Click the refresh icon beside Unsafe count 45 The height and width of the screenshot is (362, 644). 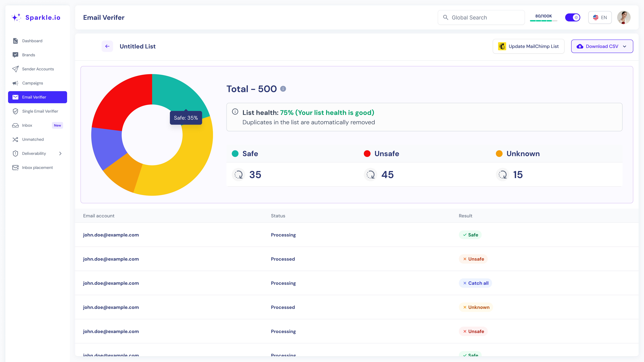tap(370, 174)
